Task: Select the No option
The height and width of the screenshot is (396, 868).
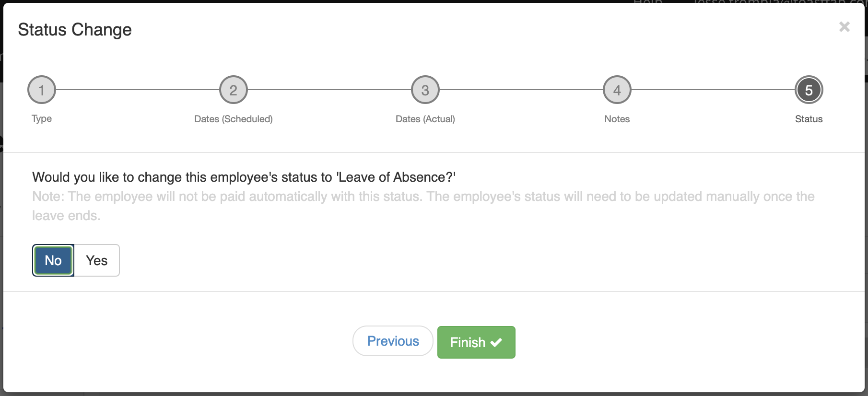Action: click(53, 260)
